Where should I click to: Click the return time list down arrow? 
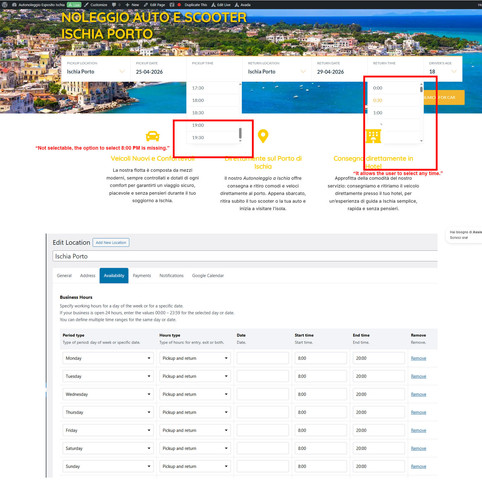click(421, 141)
